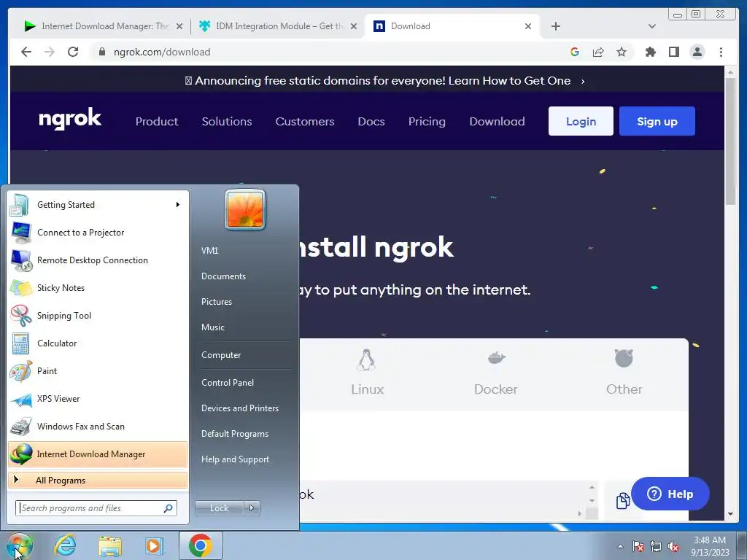The width and height of the screenshot is (747, 560).
Task: Open ngrok Pricing page
Action: [x=427, y=122]
